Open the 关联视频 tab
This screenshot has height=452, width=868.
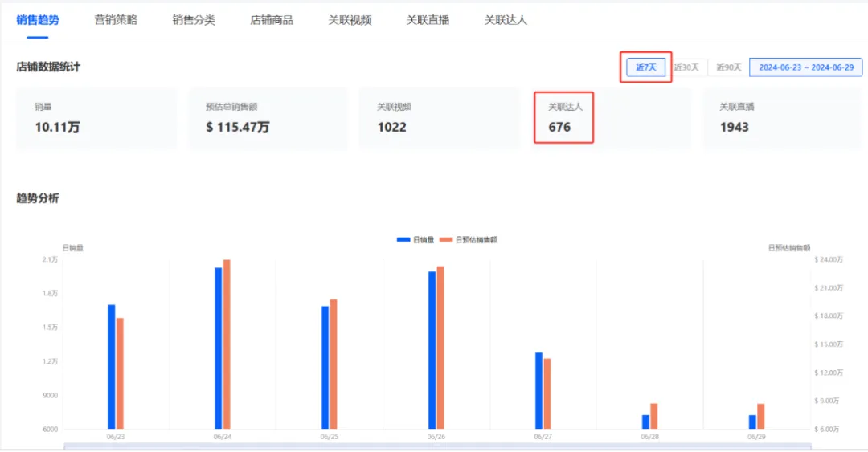point(350,20)
